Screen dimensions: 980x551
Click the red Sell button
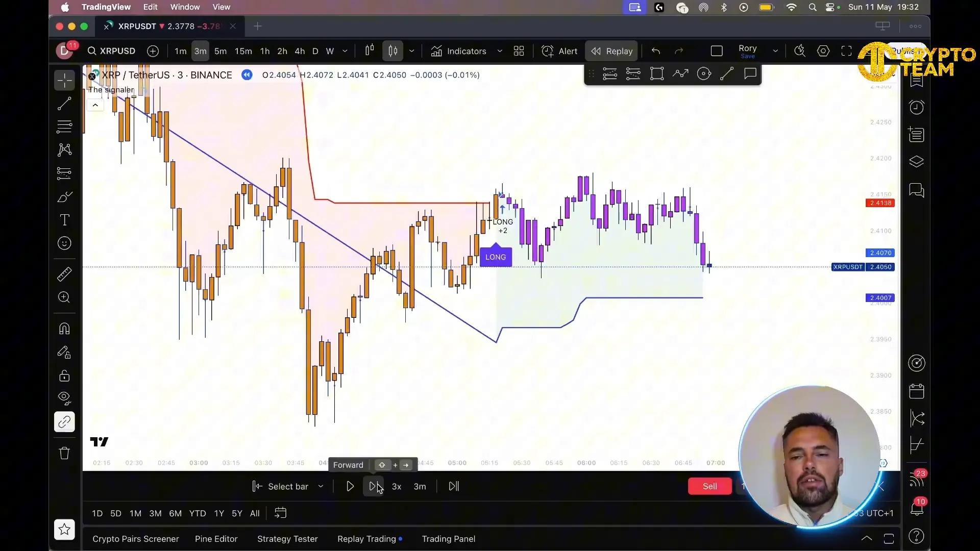(x=709, y=486)
